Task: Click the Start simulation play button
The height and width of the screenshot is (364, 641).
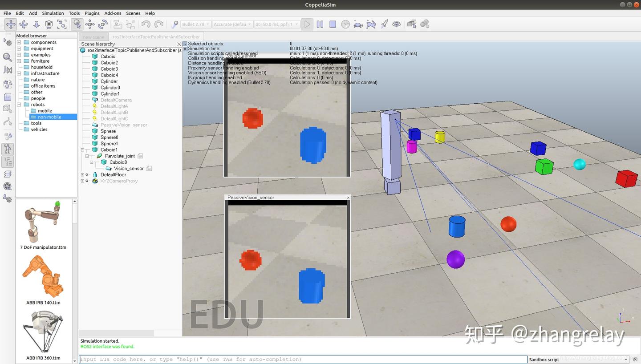Action: pos(307,24)
